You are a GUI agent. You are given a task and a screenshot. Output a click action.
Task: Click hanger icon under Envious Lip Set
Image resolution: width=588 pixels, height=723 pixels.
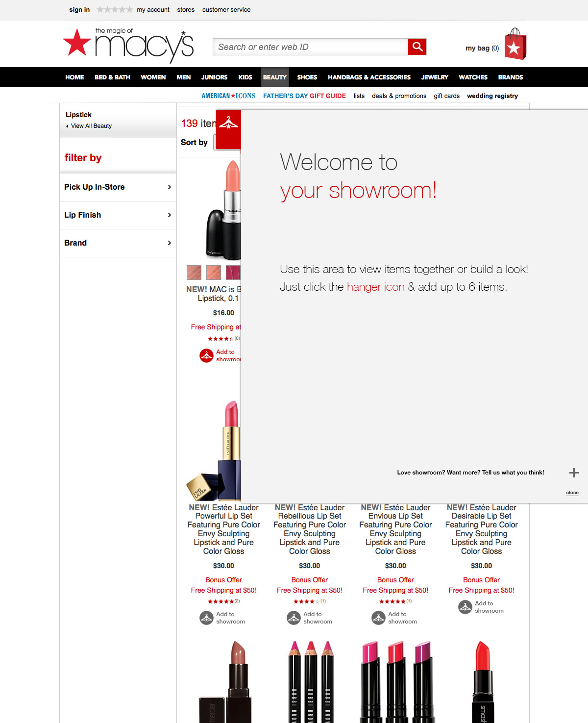pos(378,618)
